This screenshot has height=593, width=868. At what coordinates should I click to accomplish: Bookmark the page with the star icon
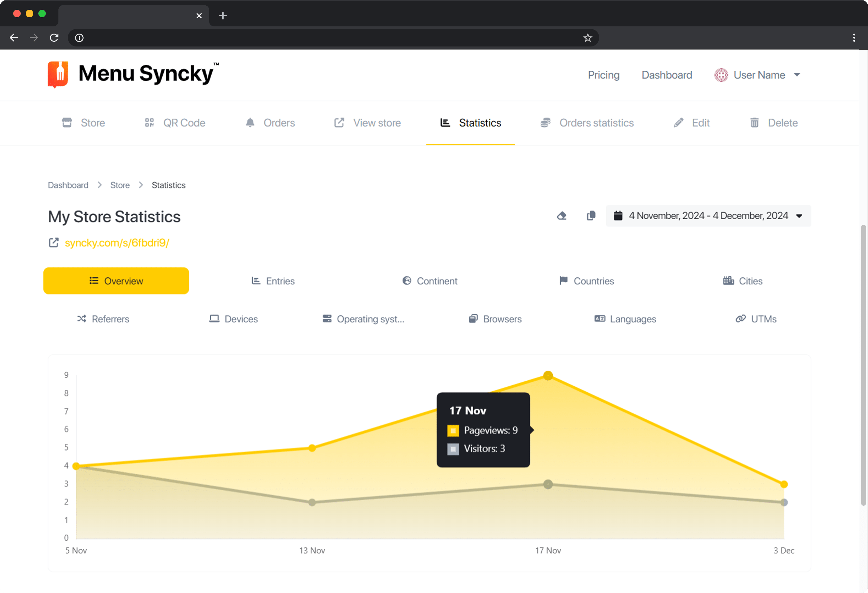(x=588, y=38)
